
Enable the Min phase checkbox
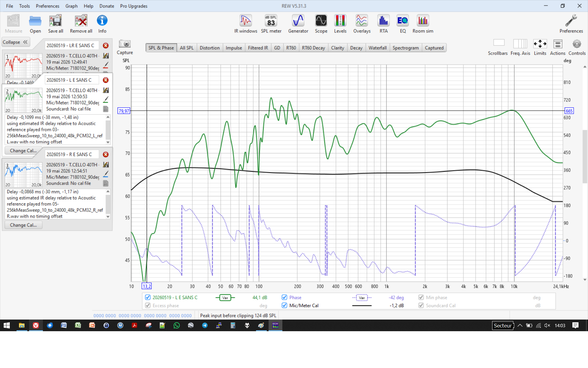(x=421, y=297)
